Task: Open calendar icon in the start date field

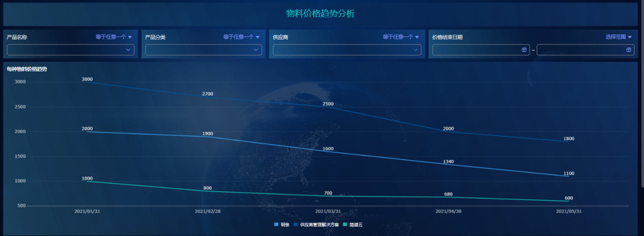Action: pyautogui.click(x=524, y=50)
